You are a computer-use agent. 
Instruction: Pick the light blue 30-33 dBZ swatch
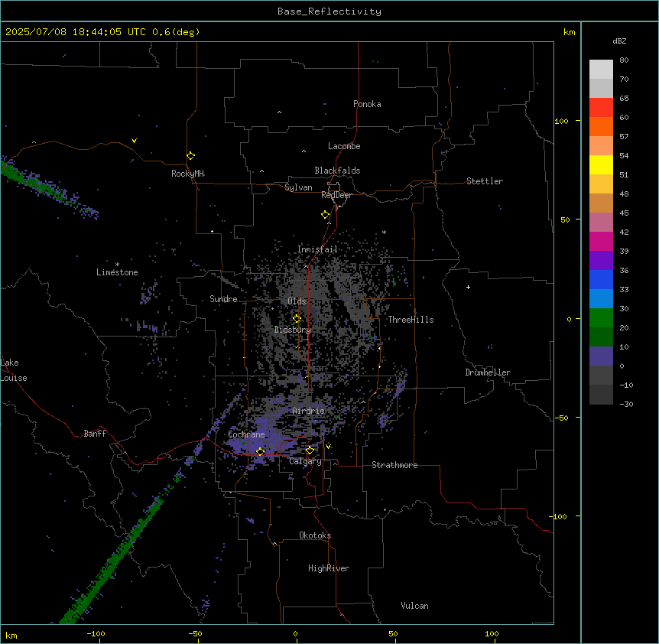[x=601, y=299]
